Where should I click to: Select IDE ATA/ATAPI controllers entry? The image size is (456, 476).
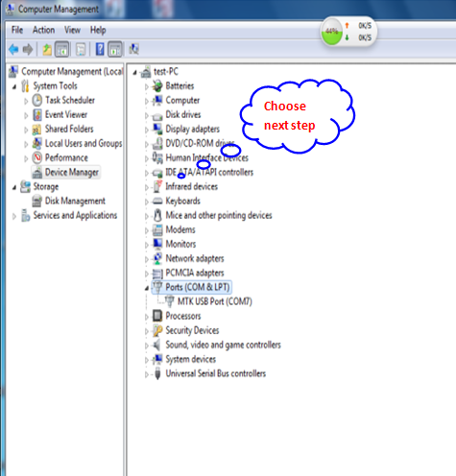click(x=209, y=172)
